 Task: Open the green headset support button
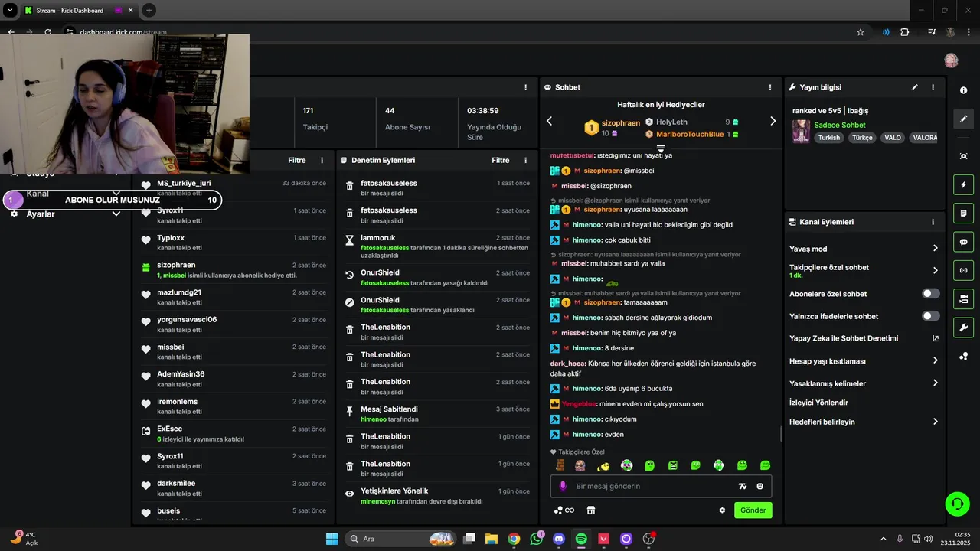coord(957,504)
